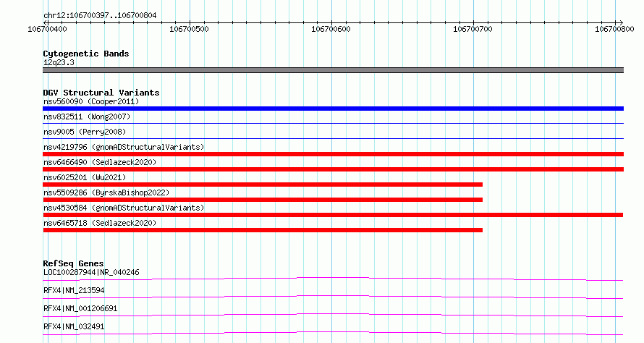Viewport: 644px width, 343px height.
Task: Click the gray 12q23.3 cytoband bar
Action: coord(333,70)
